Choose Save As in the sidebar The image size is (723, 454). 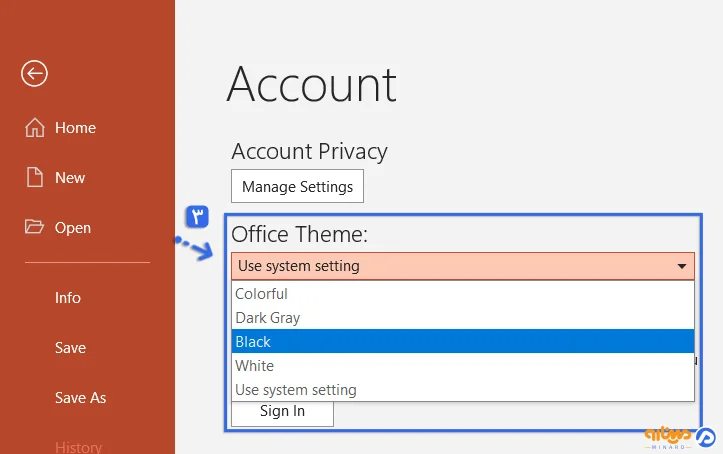point(81,398)
